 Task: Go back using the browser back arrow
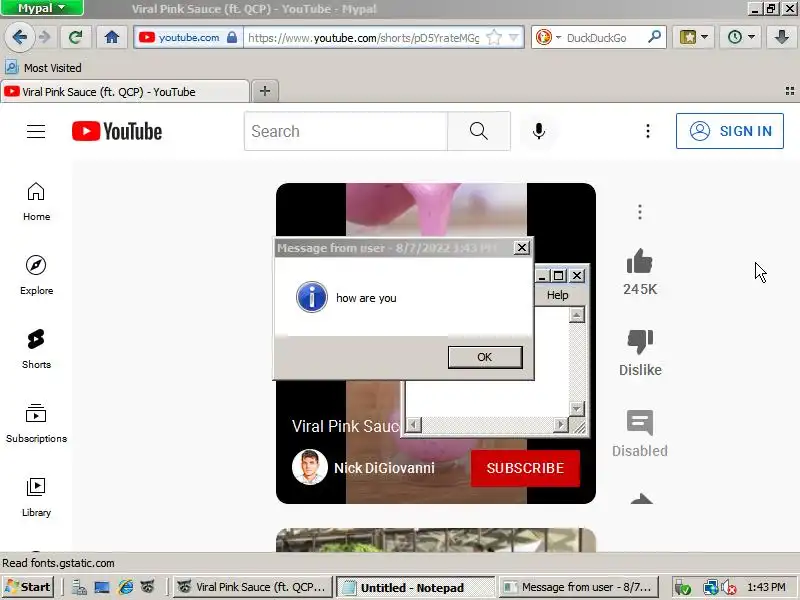19,37
